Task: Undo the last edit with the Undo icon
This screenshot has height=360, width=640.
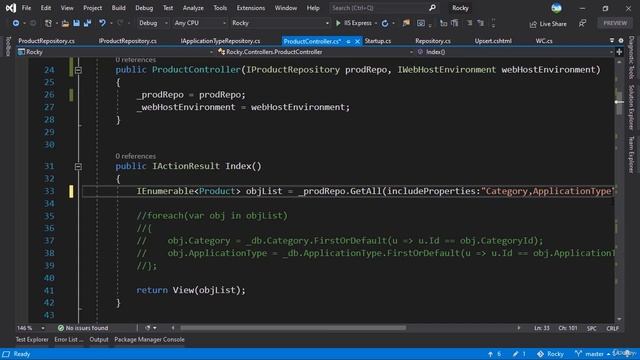Action: [x=102, y=23]
